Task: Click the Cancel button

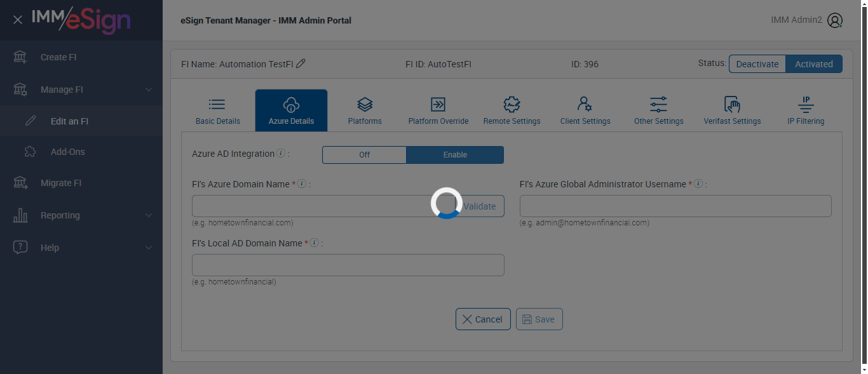Action: tap(483, 319)
